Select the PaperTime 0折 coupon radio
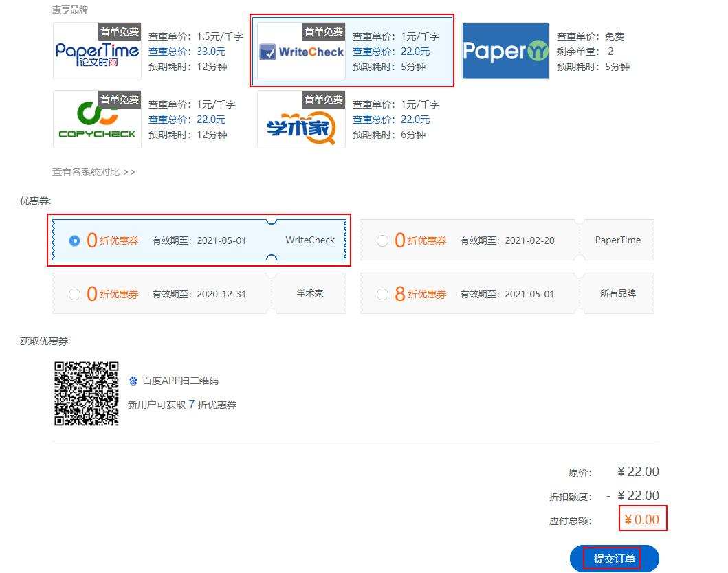 point(382,240)
